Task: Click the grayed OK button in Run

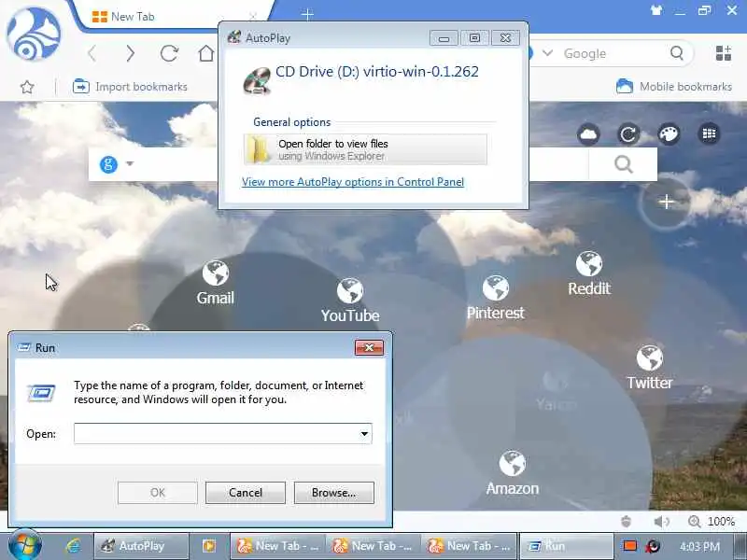Action: [158, 493]
